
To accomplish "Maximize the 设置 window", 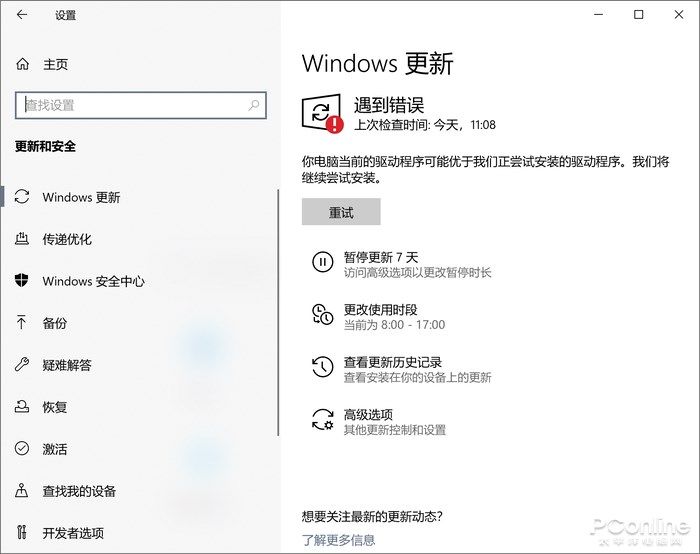I will 638,15.
